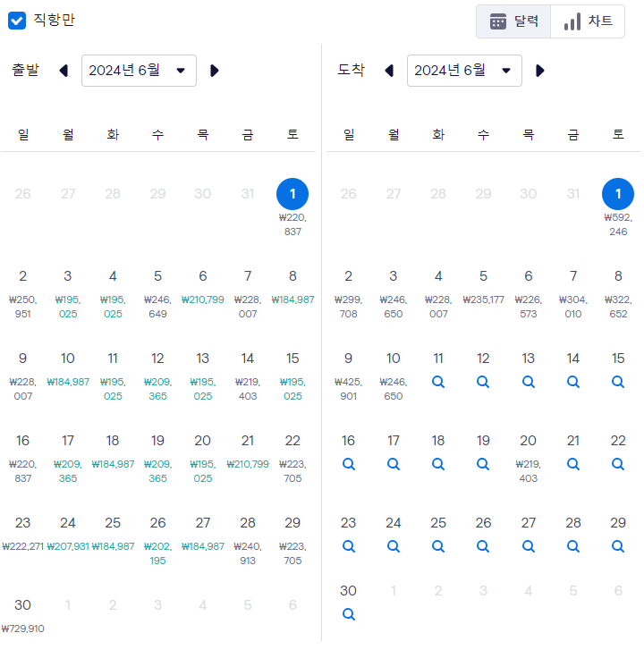
Task: Search prices for arrival date 30
Action: click(348, 614)
